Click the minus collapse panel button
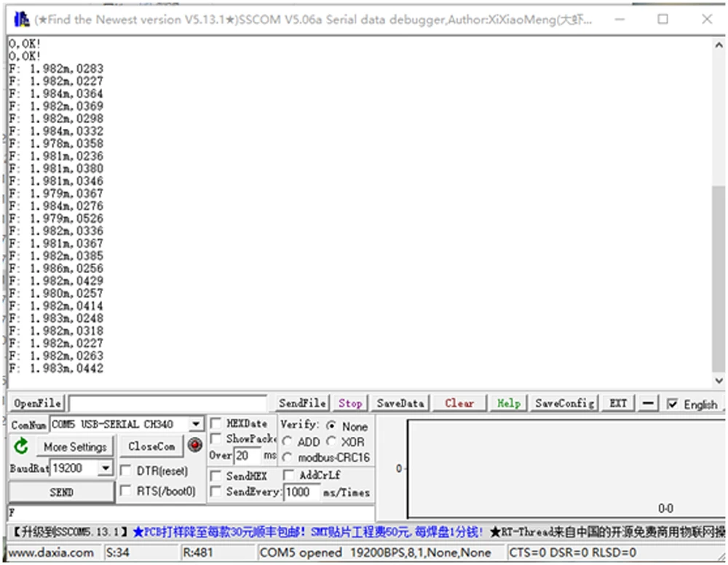 click(649, 403)
